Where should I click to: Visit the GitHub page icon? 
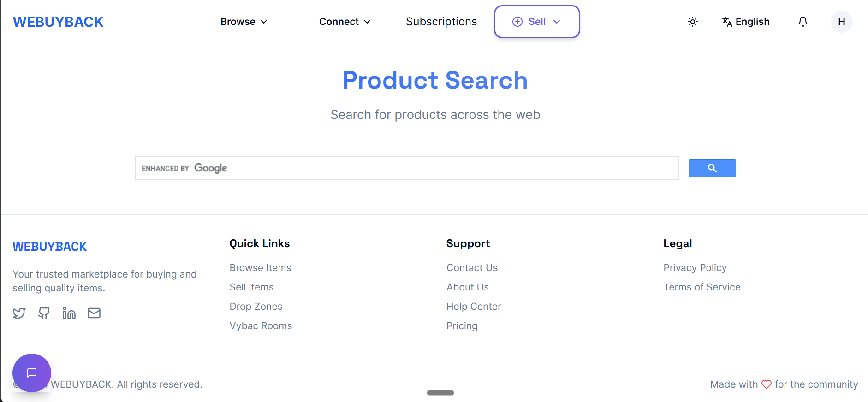44,313
